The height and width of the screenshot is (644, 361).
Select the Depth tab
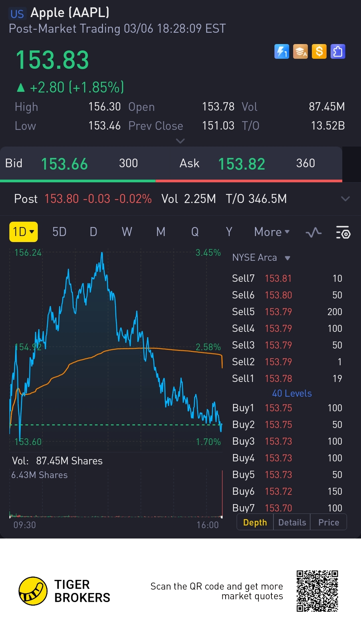[255, 522]
